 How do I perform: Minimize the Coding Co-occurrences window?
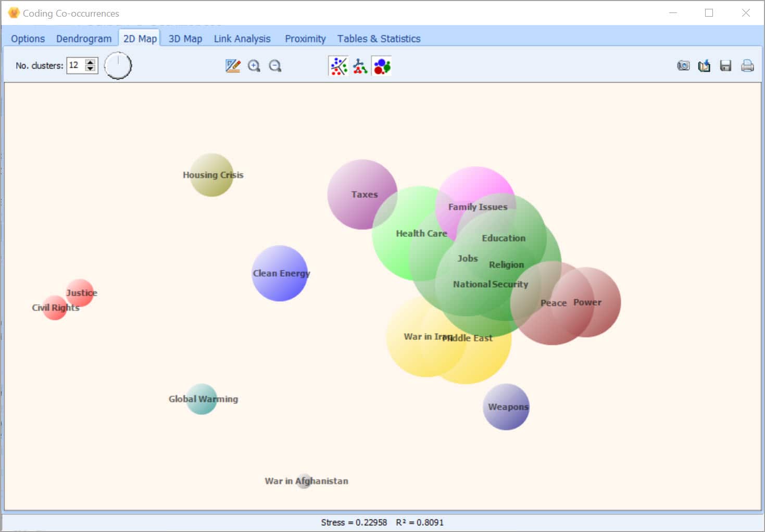[x=673, y=13]
